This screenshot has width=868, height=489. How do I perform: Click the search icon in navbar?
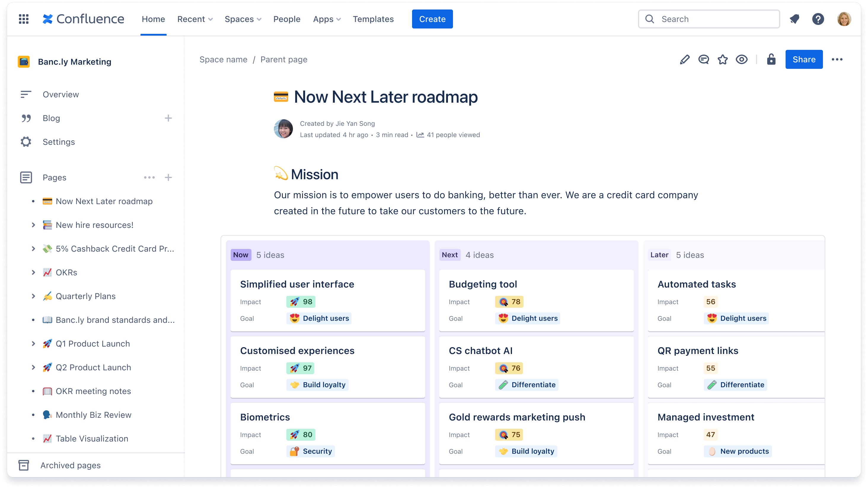(650, 18)
